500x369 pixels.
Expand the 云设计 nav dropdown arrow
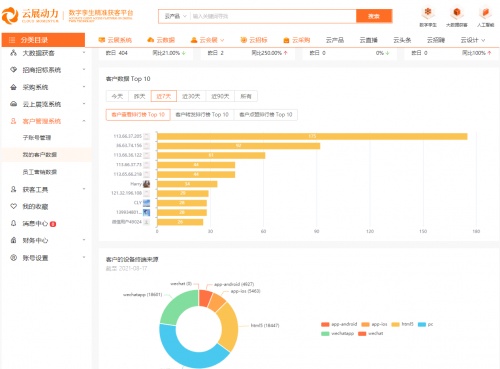pyautogui.click(x=483, y=40)
